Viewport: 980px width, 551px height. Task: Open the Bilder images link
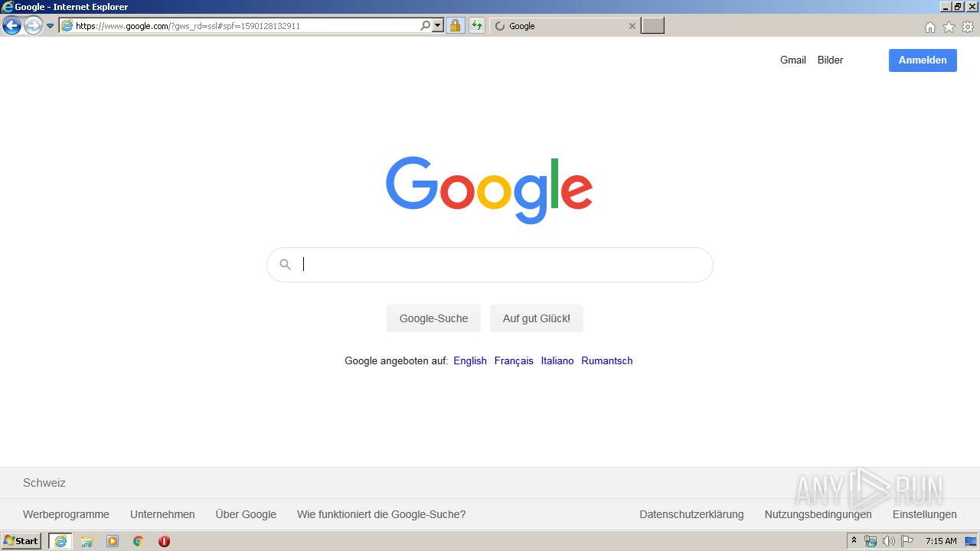tap(830, 60)
